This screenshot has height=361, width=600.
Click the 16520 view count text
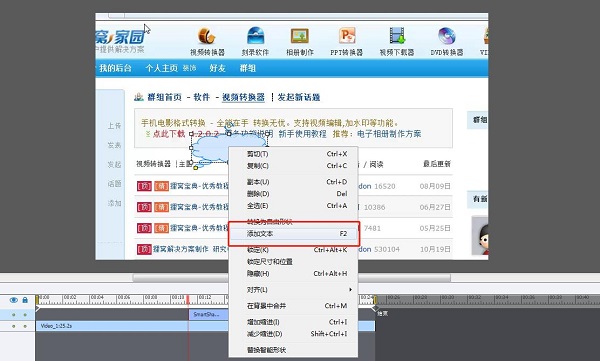[x=385, y=186]
